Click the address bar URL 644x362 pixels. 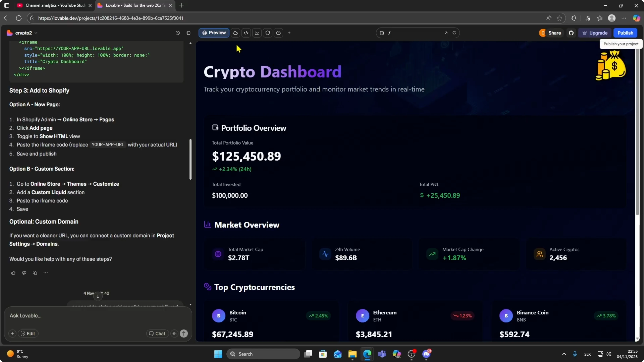[111, 18]
